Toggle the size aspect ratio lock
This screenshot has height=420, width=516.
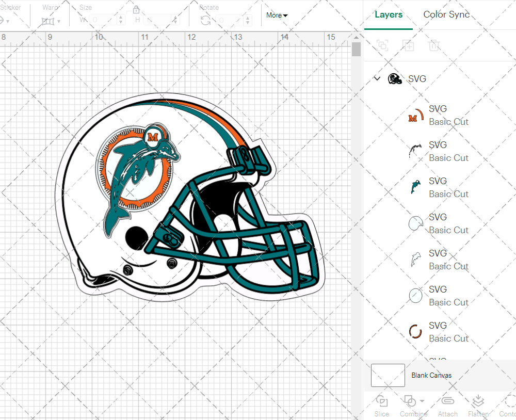(x=136, y=10)
